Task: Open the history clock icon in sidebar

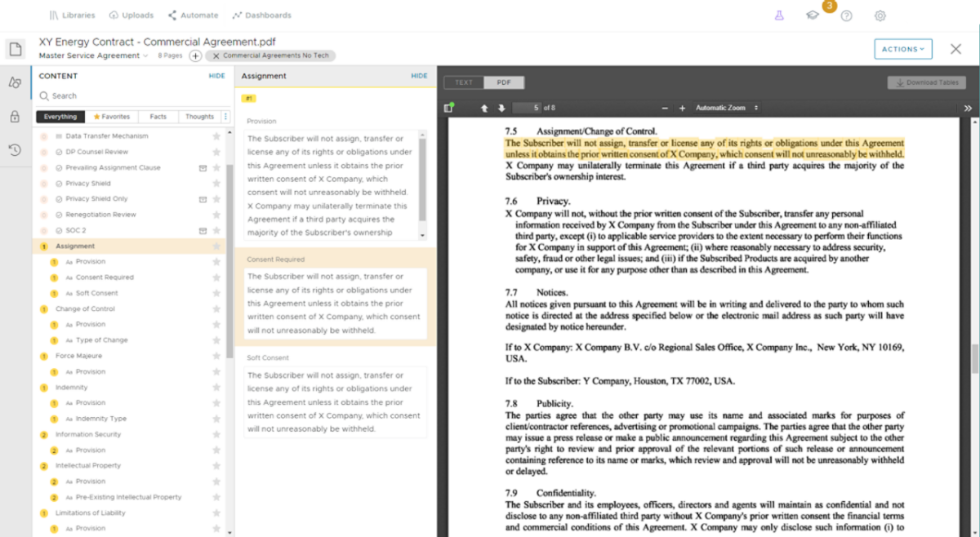Action: point(15,149)
